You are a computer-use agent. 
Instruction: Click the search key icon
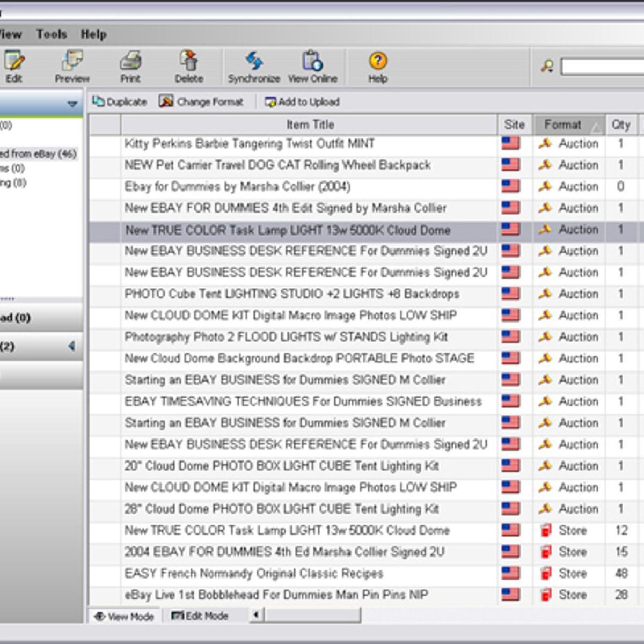pyautogui.click(x=547, y=66)
